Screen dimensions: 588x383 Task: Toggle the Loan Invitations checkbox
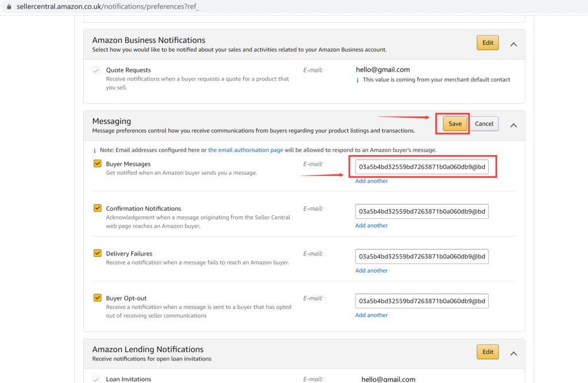point(96,379)
